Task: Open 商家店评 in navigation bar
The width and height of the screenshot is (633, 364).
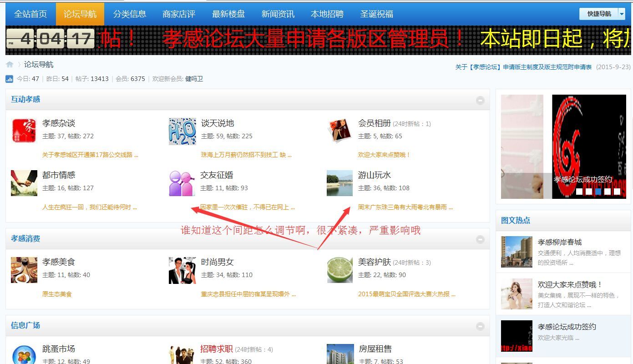Action: click(x=179, y=14)
